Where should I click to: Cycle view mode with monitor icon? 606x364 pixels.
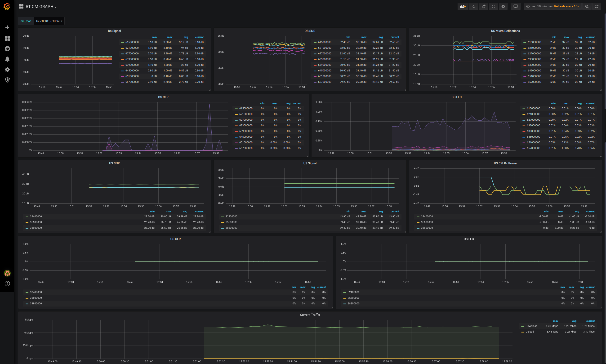[515, 6]
